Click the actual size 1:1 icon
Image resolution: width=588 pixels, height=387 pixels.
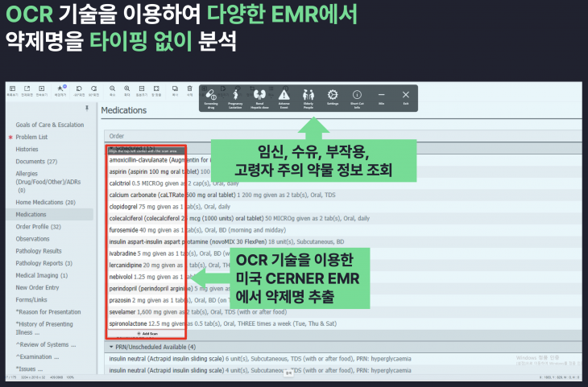[142, 89]
